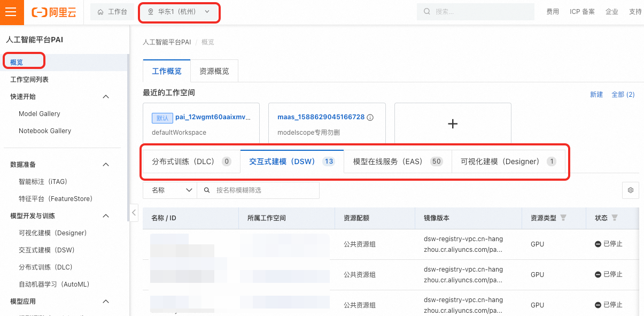Image resolution: width=644 pixels, height=316 pixels.
Task: Open the 支持 menu
Action: pyautogui.click(x=635, y=12)
